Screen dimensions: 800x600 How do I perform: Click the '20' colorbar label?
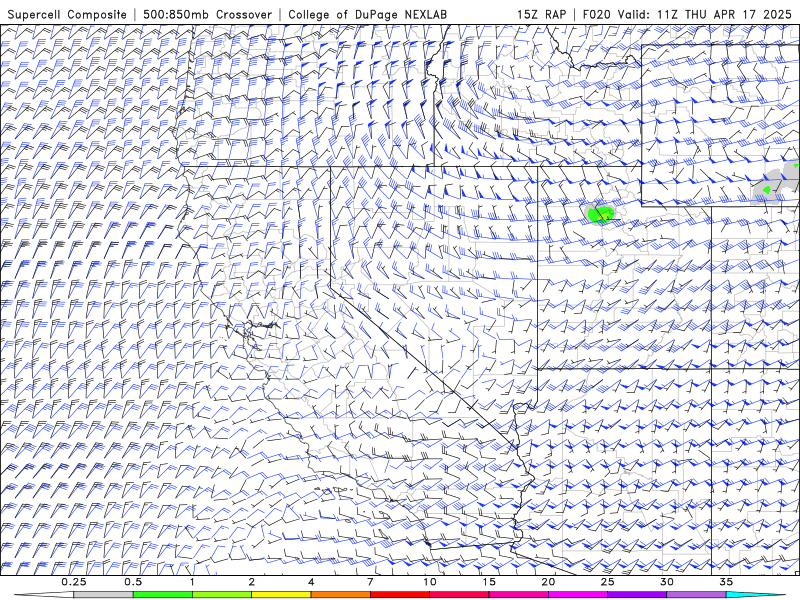click(x=548, y=582)
